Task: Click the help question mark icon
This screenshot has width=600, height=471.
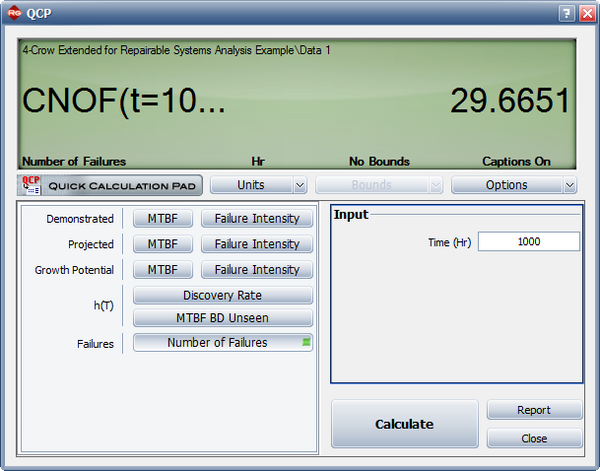Action: [565, 13]
